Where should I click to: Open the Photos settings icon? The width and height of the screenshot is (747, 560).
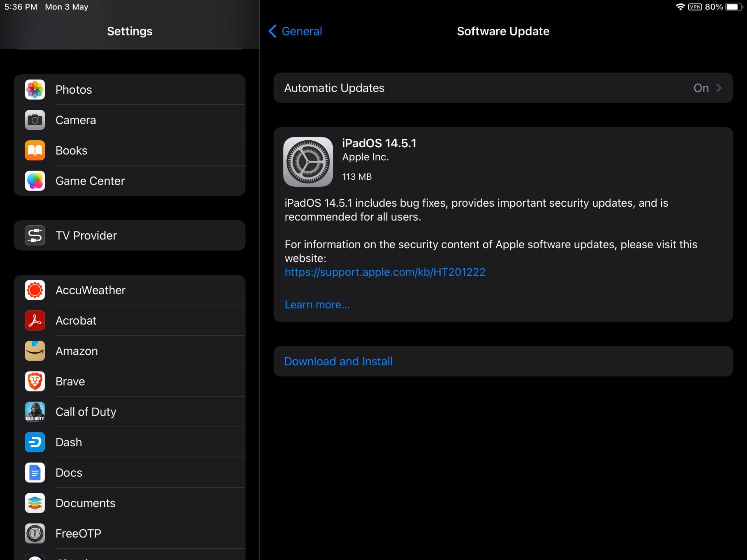click(35, 89)
